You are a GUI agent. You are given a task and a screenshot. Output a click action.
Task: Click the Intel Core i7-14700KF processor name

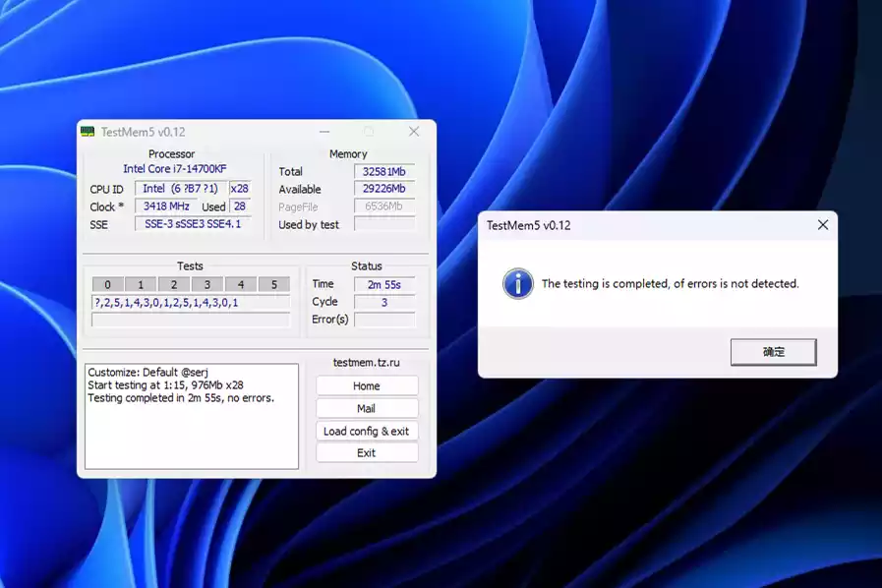[x=175, y=169]
